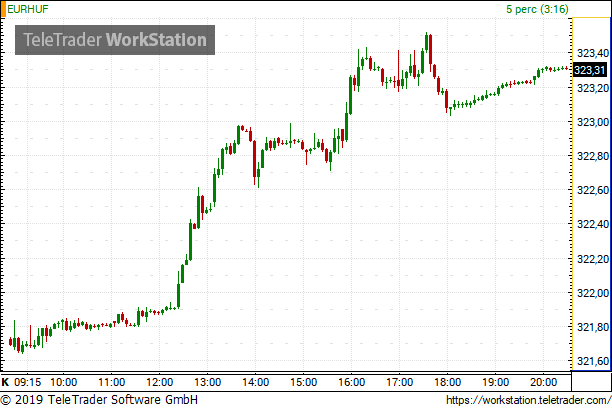Click the EURHUF symbol label
The width and height of the screenshot is (612, 409).
pos(28,9)
